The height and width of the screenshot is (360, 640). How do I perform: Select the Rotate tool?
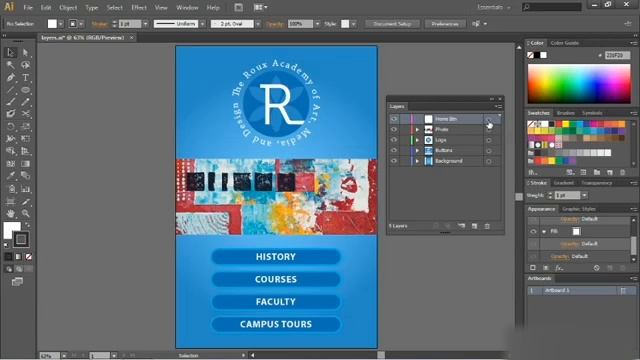point(11,127)
